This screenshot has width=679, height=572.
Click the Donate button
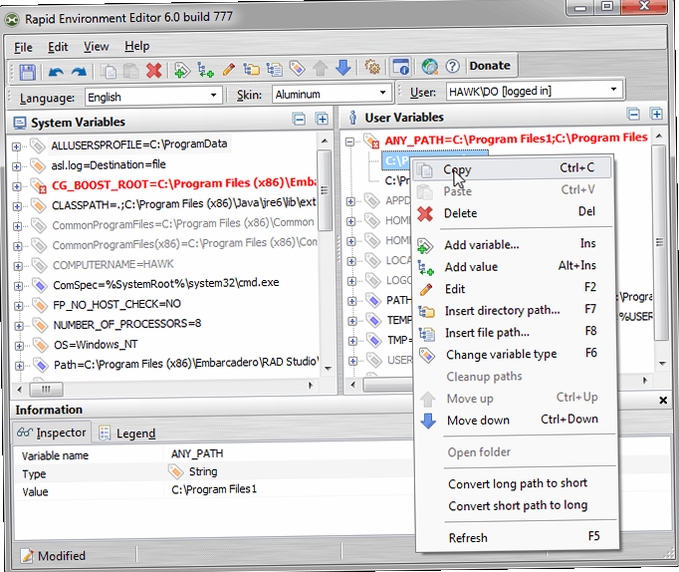pos(490,65)
